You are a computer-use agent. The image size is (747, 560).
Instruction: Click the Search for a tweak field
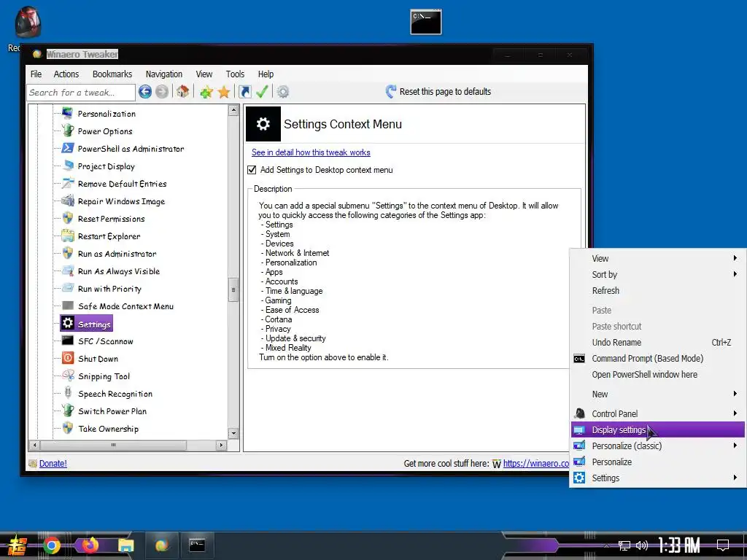(x=81, y=93)
